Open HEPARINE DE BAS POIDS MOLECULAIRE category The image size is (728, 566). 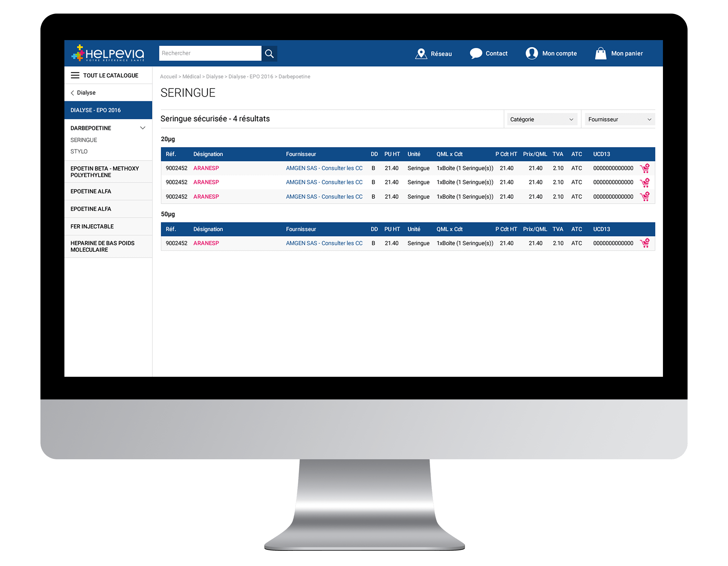point(108,246)
